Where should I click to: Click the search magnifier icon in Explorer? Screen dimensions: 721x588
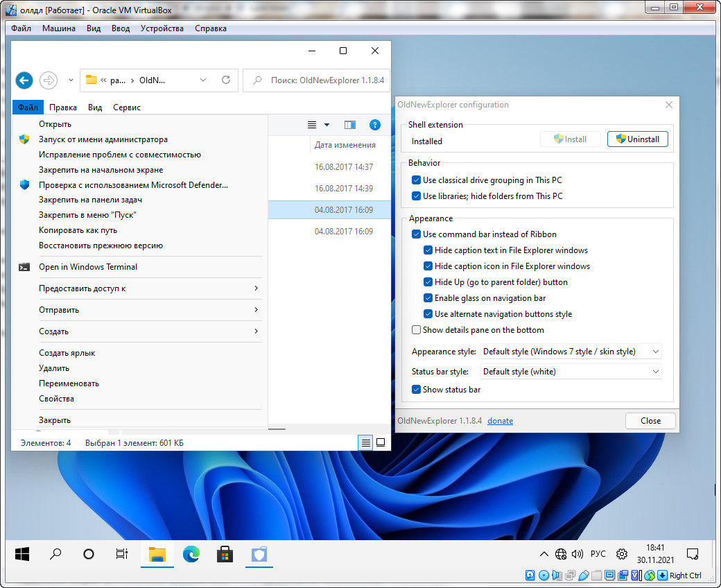[x=257, y=80]
